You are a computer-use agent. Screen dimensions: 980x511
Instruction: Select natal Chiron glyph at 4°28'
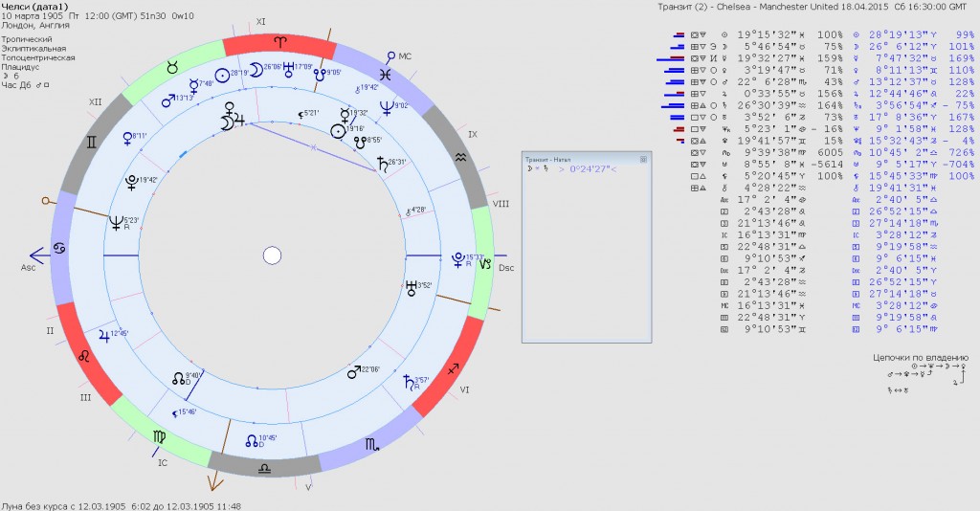tap(410, 213)
